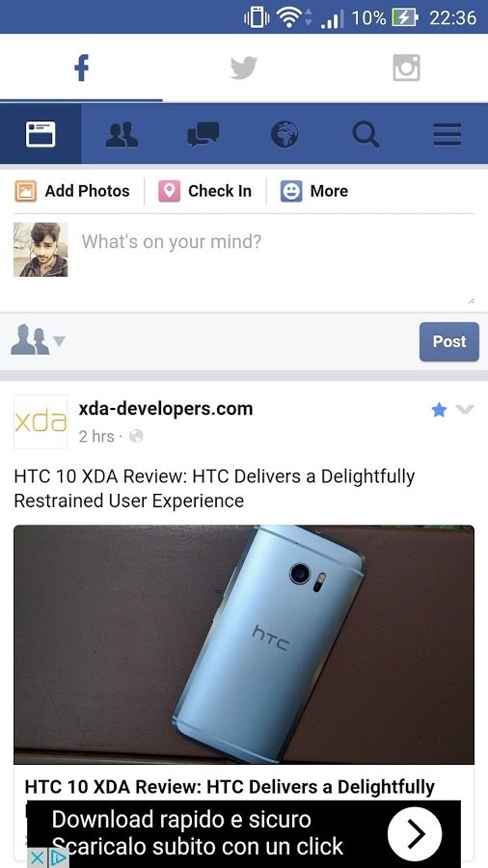Switch to the Instagram tab
Image resolution: width=488 pixels, height=868 pixels.
(x=406, y=68)
